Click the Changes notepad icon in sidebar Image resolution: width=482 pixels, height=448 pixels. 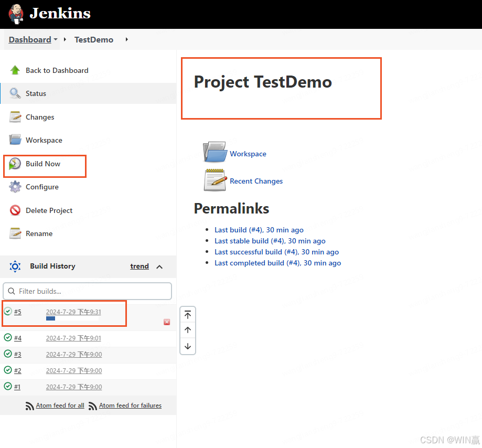(15, 117)
